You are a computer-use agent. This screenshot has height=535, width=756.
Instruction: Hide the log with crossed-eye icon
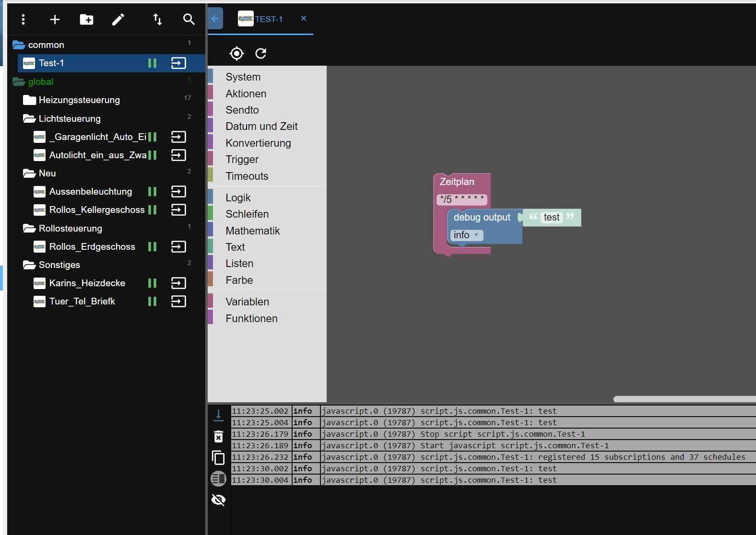[x=218, y=500]
